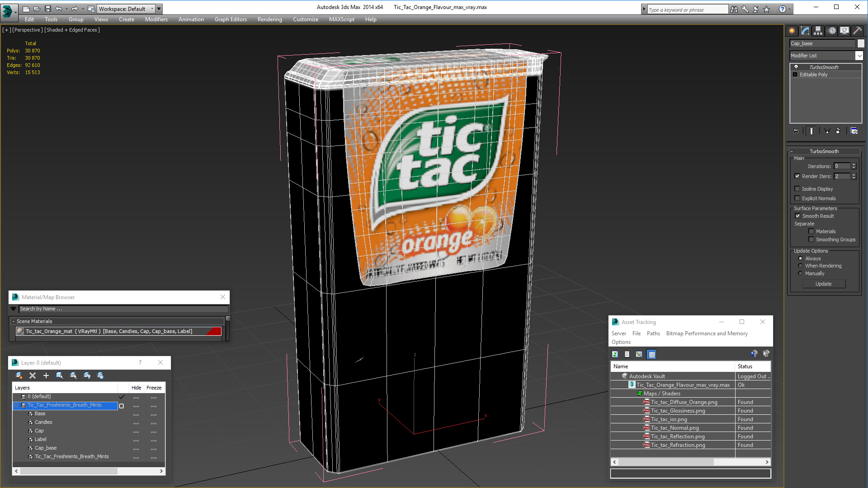The height and width of the screenshot is (488, 868).
Task: Click Asset Tracking refresh icon
Action: pyautogui.click(x=615, y=354)
